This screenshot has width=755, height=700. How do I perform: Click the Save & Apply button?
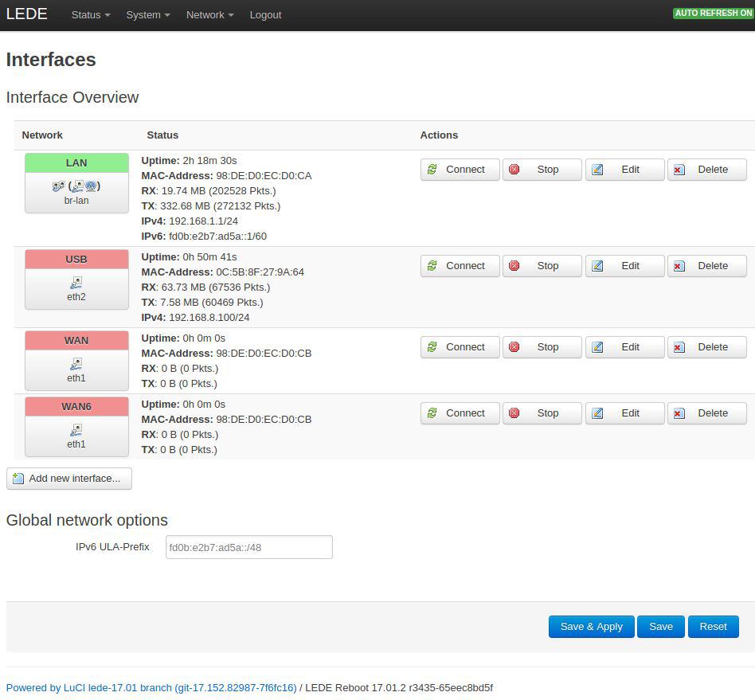click(x=591, y=627)
